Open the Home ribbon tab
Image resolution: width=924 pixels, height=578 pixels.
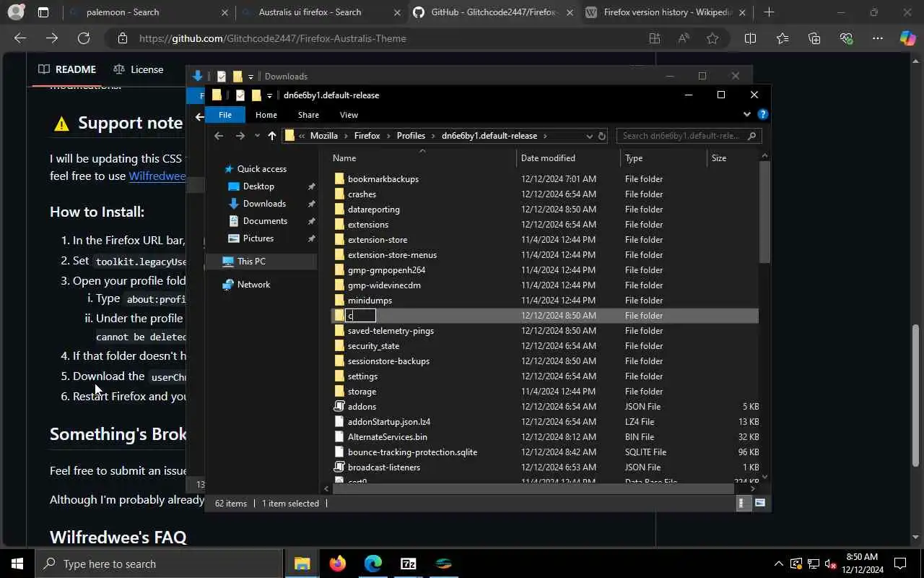point(266,114)
